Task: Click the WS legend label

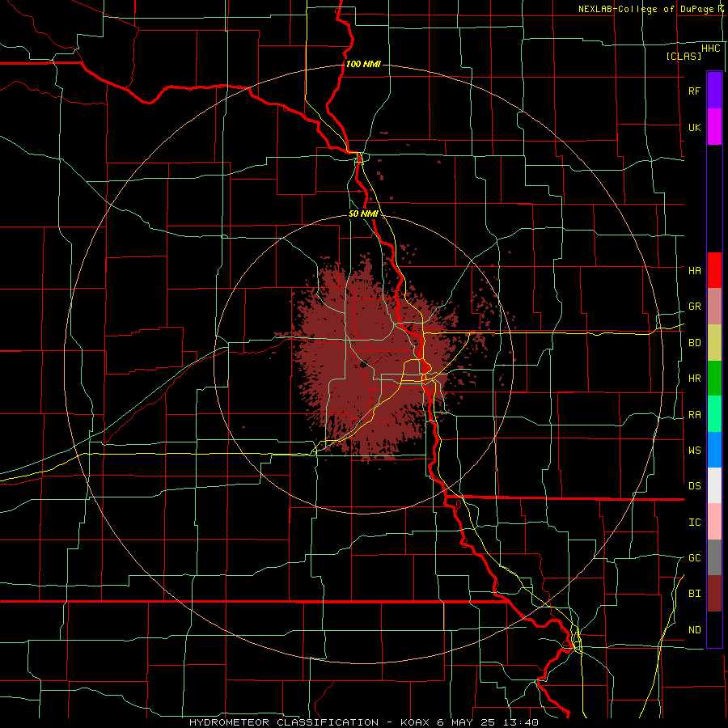Action: (694, 450)
